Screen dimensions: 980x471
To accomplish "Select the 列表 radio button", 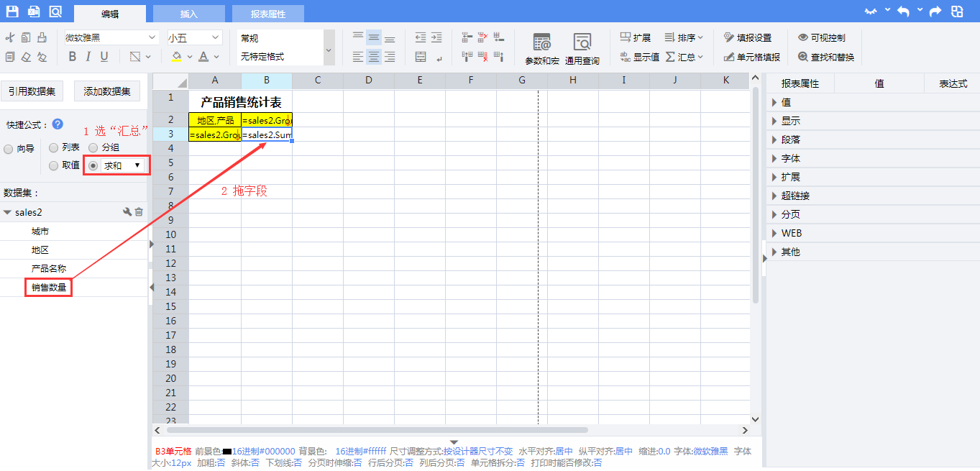I will [53, 147].
